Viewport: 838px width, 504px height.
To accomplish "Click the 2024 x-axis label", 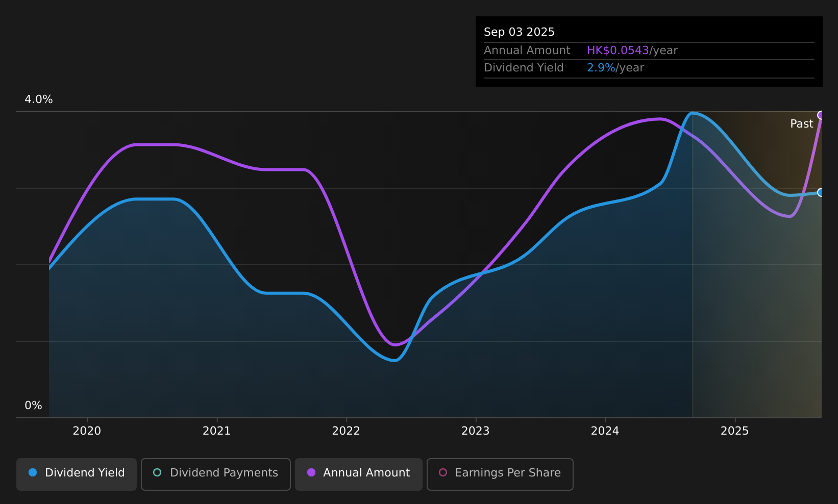I will pos(605,431).
